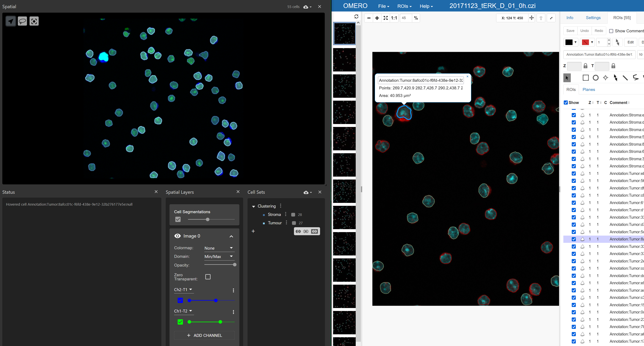Open the OMERO Help menu

pyautogui.click(x=426, y=6)
